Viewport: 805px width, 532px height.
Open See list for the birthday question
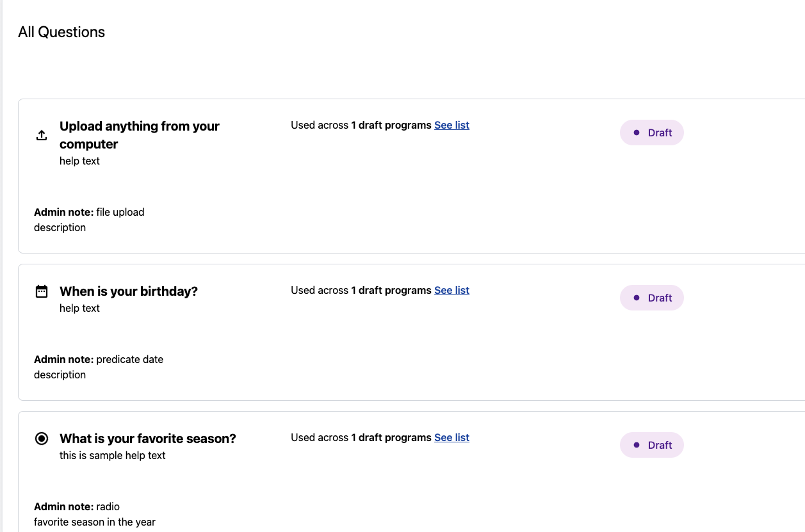click(x=451, y=290)
